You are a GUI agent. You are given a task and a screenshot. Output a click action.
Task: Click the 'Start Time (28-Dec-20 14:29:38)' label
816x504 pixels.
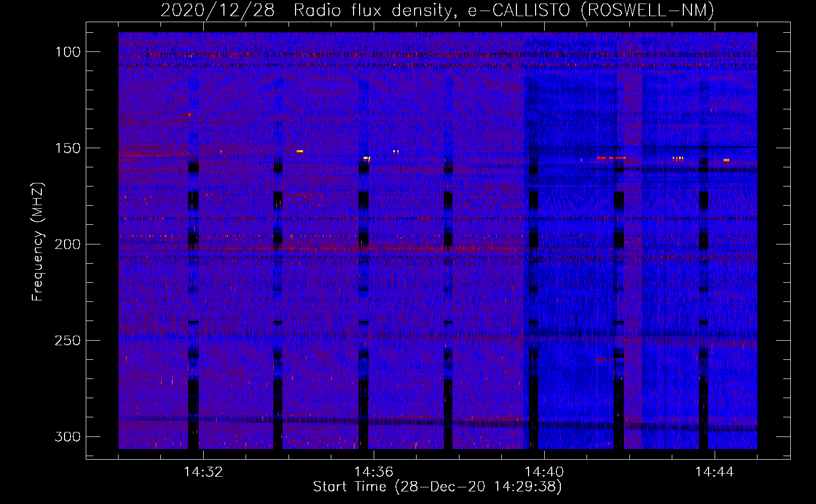[437, 487]
